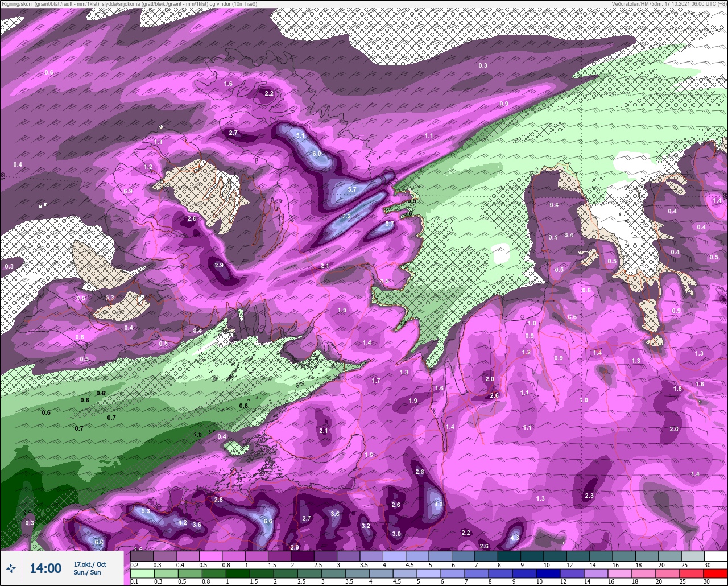This screenshot has height=586, width=728.
Task: Click the 14:00 forecast time display
Action: pos(45,568)
